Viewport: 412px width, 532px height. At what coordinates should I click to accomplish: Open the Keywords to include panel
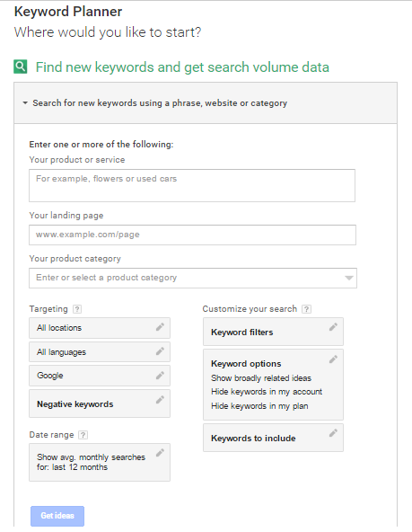coord(273,438)
